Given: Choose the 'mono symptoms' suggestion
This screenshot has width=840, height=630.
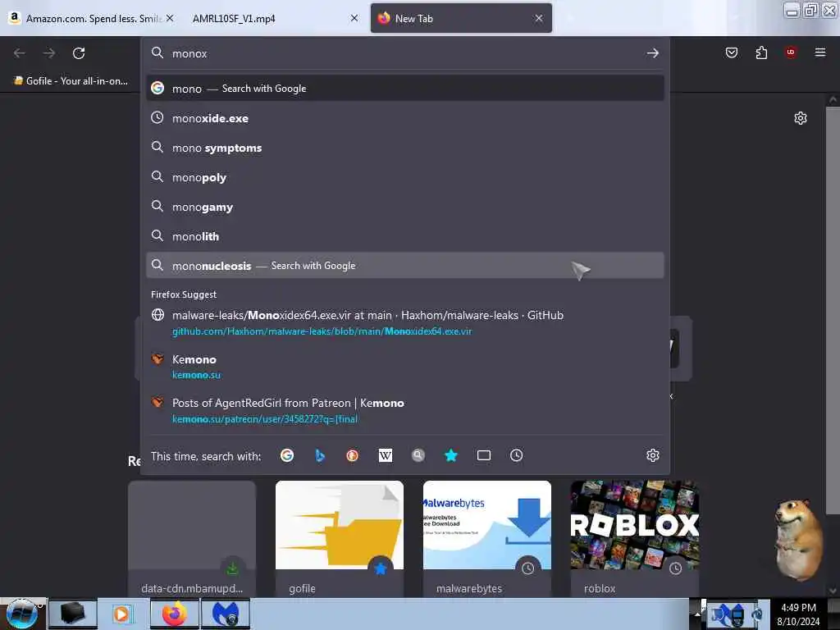Looking at the screenshot, I should click(x=405, y=148).
